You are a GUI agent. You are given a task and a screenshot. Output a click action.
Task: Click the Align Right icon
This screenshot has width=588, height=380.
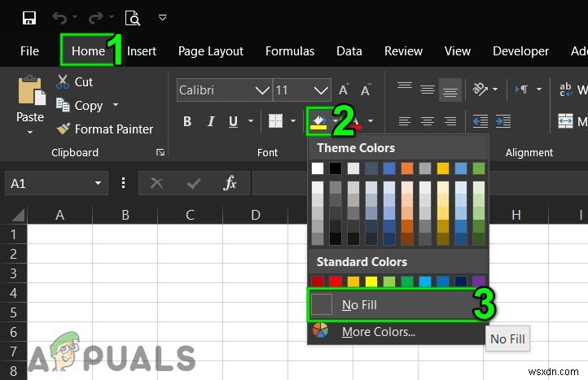coord(450,121)
